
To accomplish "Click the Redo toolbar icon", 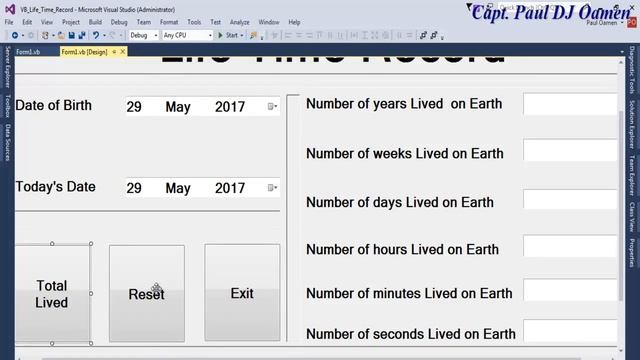I will coord(112,36).
